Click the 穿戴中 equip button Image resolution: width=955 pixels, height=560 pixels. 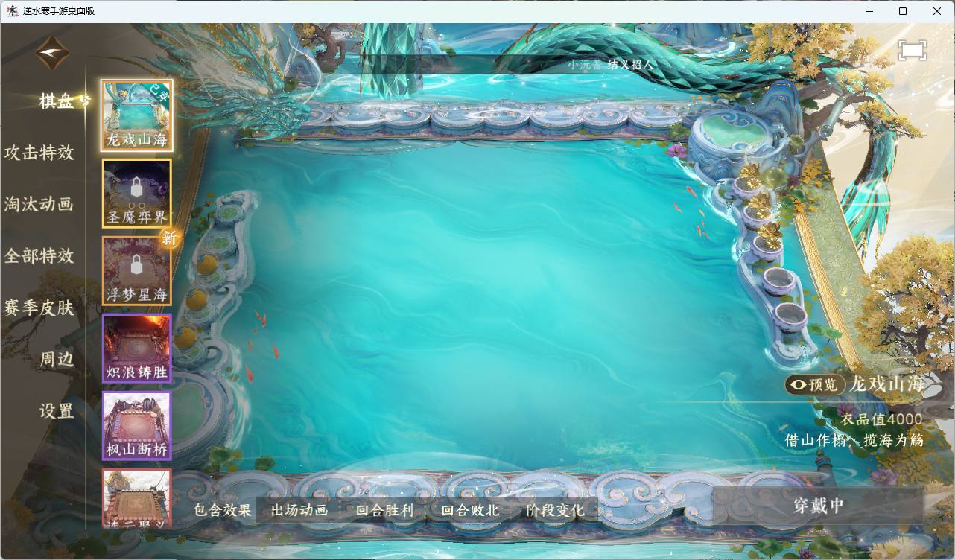(x=818, y=506)
